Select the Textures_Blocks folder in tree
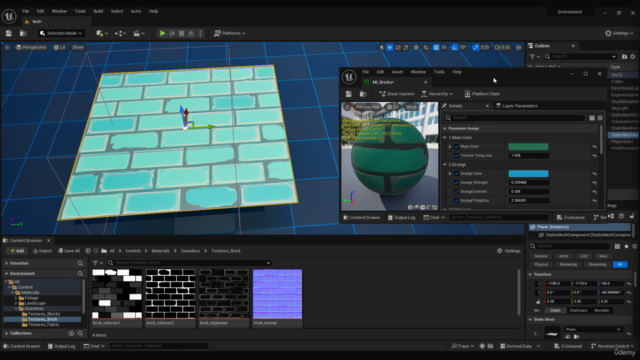This screenshot has height=360, width=640. click(44, 314)
